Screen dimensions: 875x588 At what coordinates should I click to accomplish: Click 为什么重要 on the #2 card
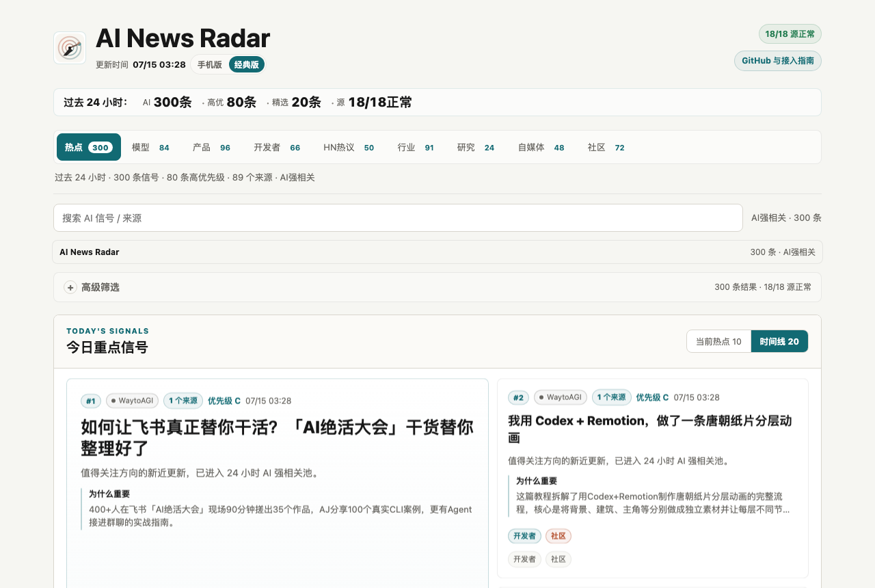(537, 481)
